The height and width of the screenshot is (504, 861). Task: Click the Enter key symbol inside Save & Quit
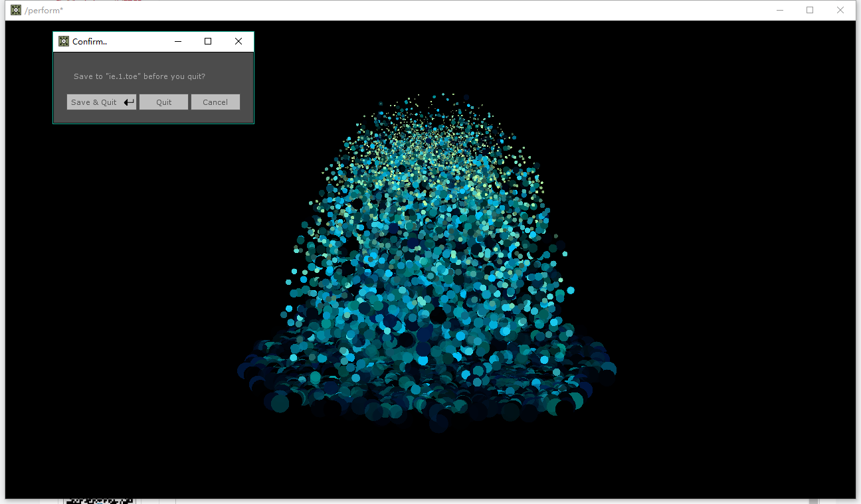(129, 102)
